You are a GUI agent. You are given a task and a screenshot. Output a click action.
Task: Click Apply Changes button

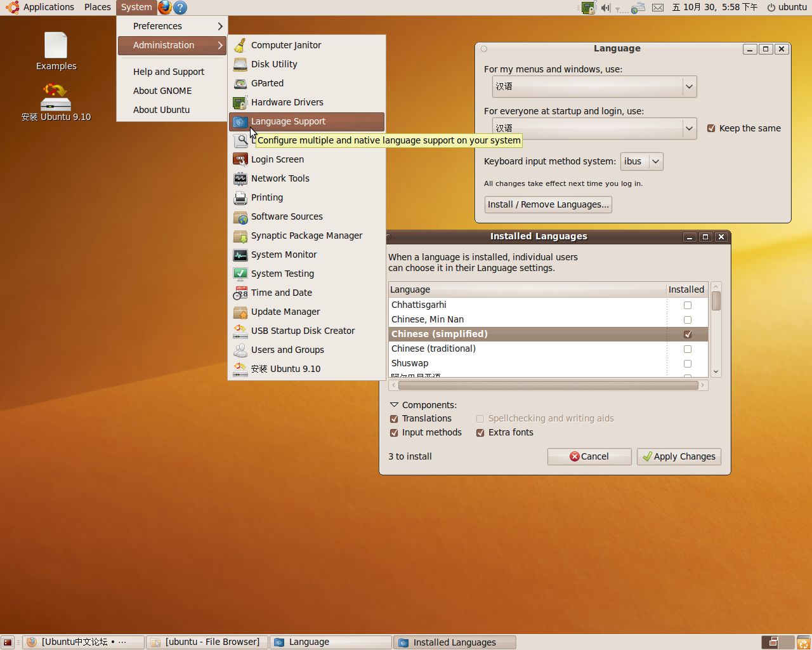point(679,456)
